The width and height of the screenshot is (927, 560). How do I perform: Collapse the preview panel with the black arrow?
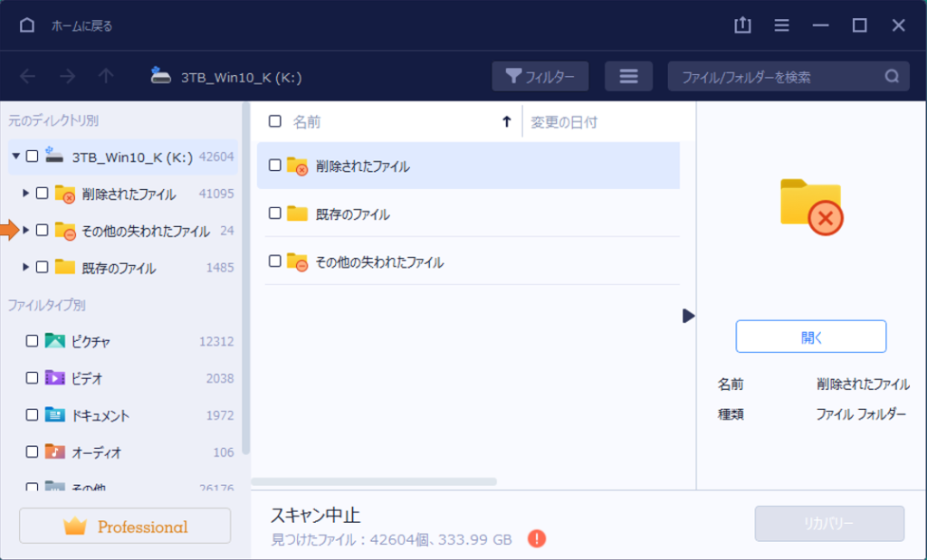pos(689,316)
